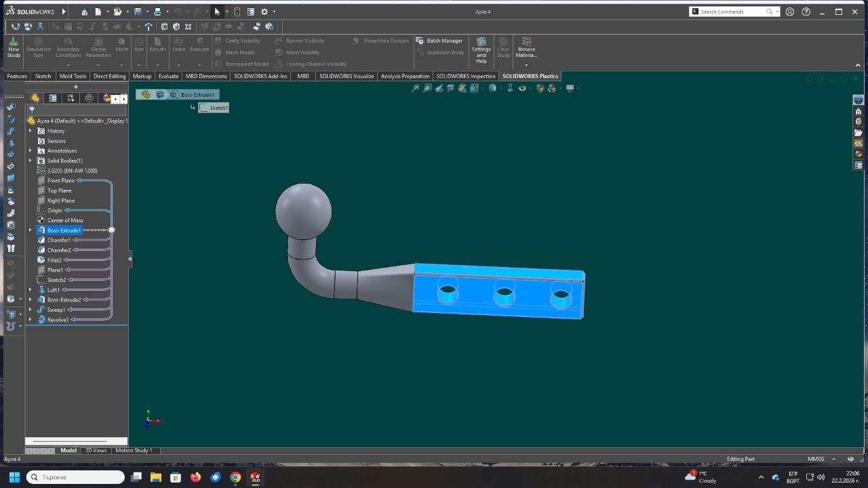Open Settings and Help in Plastics ribbon
The width and height of the screenshot is (868, 488).
(x=481, y=49)
